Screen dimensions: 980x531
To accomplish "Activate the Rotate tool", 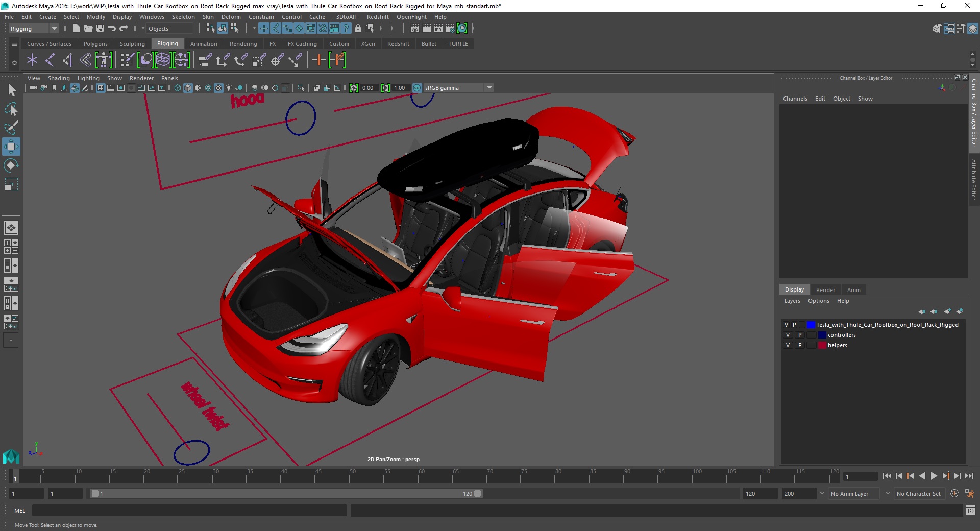I will coord(11,165).
